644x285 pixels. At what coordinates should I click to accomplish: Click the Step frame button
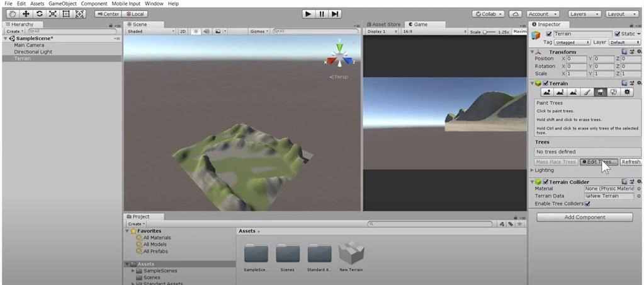pyautogui.click(x=335, y=14)
